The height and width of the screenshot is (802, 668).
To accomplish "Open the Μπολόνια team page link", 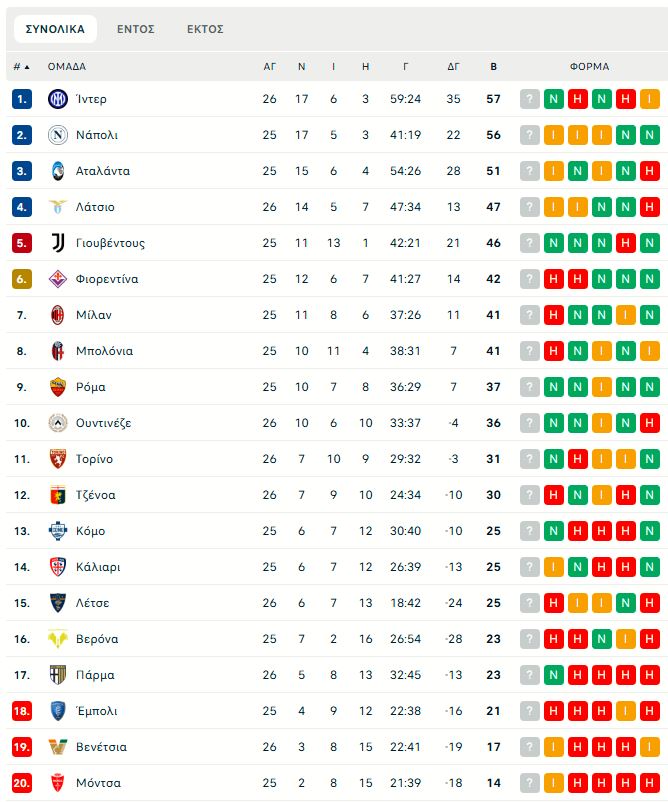I will pos(105,351).
